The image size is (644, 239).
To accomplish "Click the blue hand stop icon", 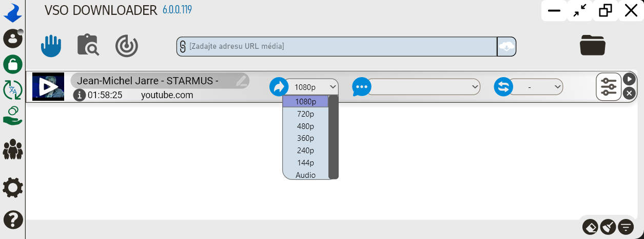I will [x=51, y=46].
